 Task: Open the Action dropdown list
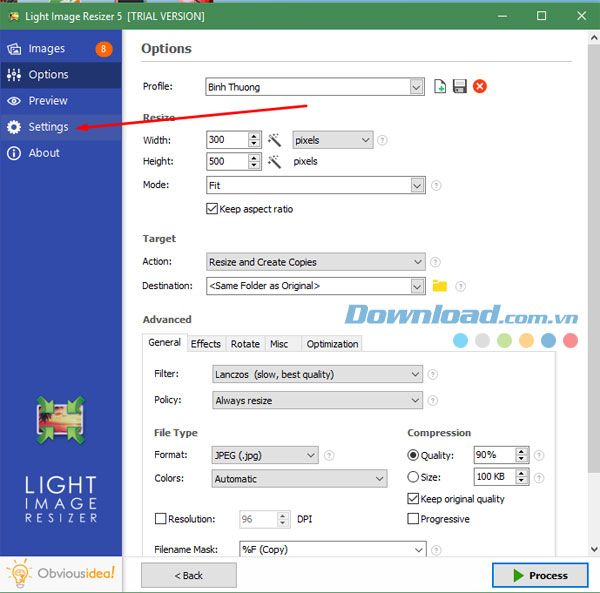(x=316, y=262)
